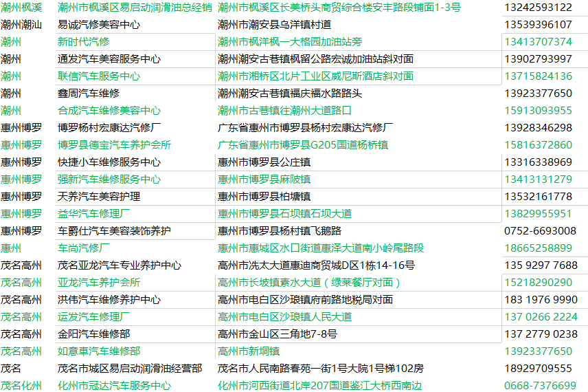Click the green address 高州市新垌镇
The height and width of the screenshot is (392, 588).
click(x=248, y=351)
